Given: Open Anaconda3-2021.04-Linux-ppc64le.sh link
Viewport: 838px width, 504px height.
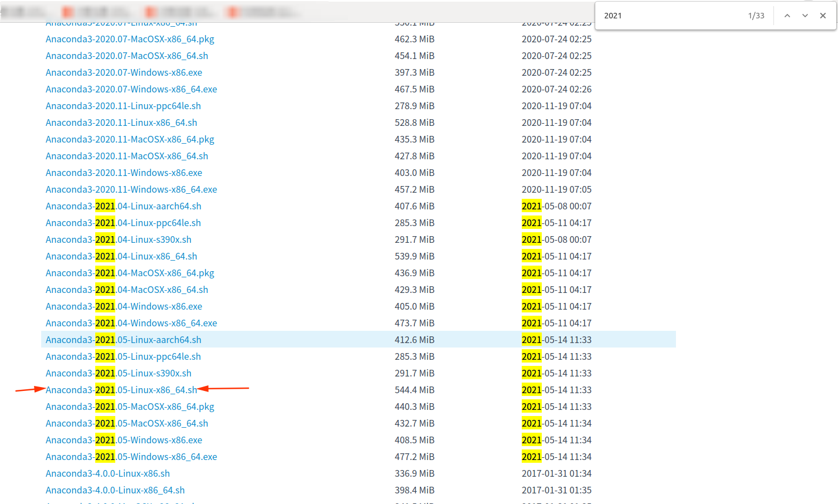Looking at the screenshot, I should point(123,223).
